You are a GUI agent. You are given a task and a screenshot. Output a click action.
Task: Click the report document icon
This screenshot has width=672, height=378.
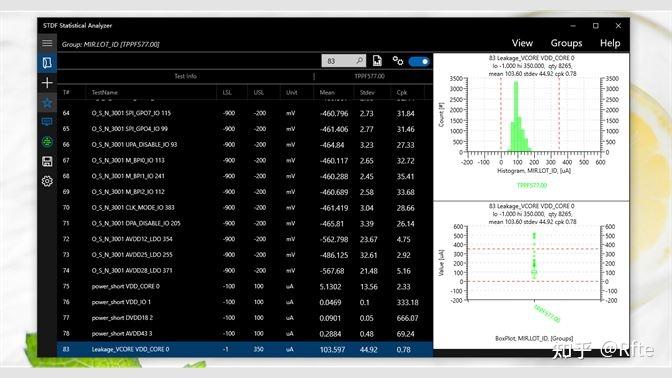tap(377, 61)
